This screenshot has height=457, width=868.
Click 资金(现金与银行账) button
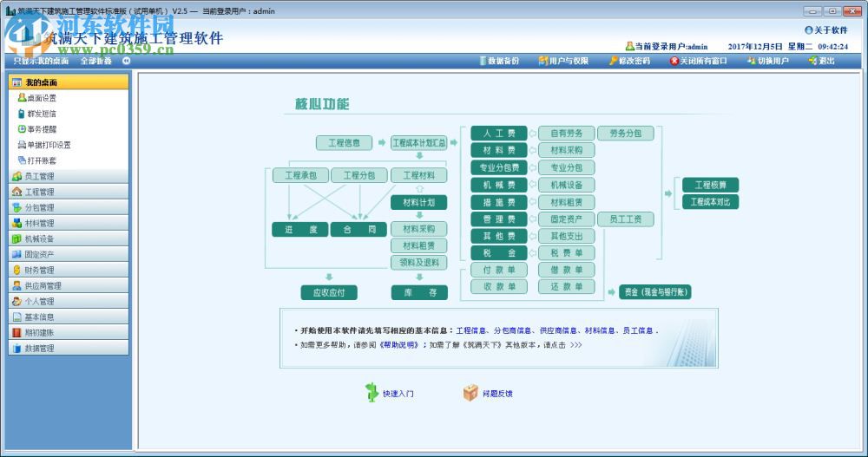coord(655,291)
